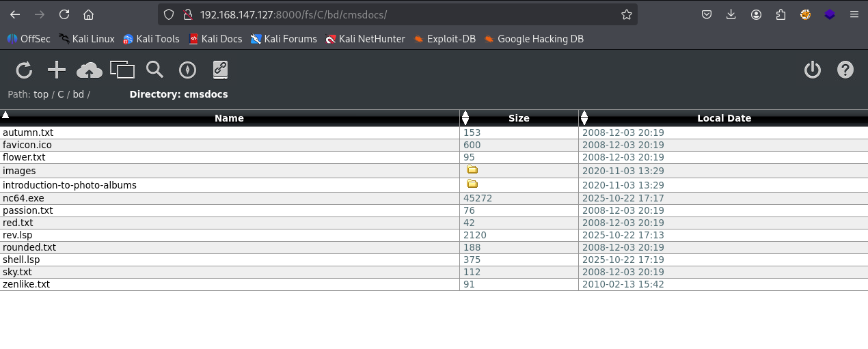868x349 pixels.
Task: Click the compass icon in toolbar
Action: coord(187,70)
